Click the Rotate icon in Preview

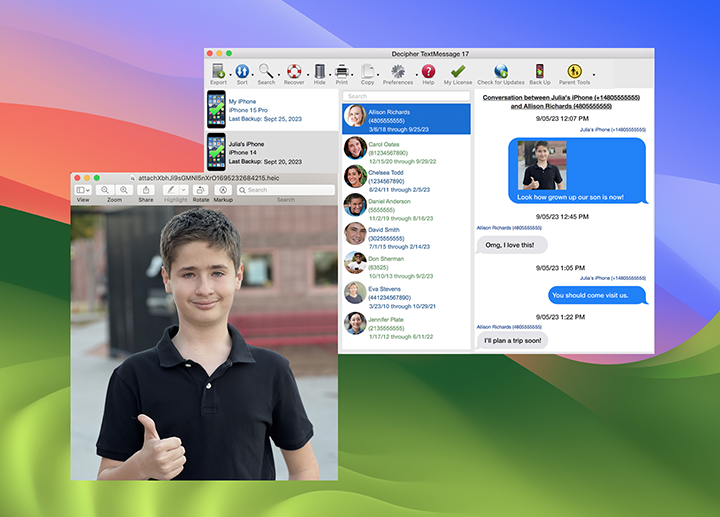click(x=201, y=190)
